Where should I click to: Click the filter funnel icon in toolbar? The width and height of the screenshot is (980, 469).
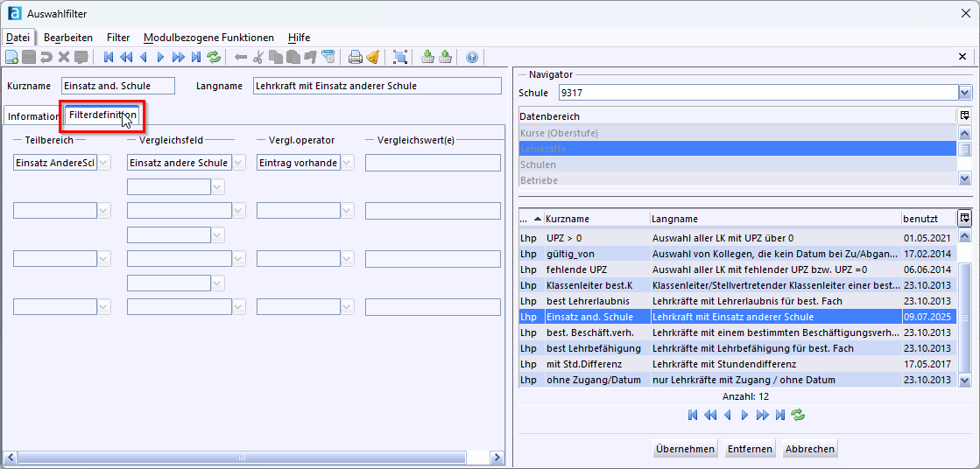pyautogui.click(x=328, y=58)
